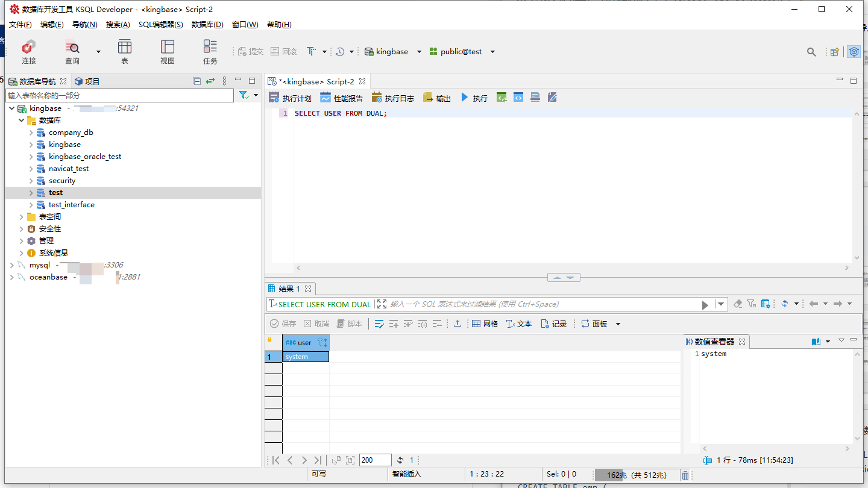Click the green execute-in-new-tab icon
The width and height of the screenshot is (868, 488).
tap(502, 97)
